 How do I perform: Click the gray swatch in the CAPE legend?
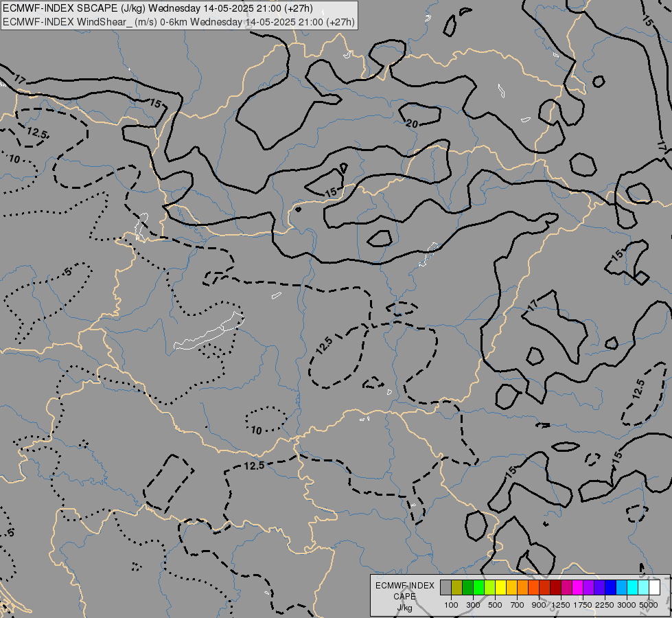[x=445, y=588]
